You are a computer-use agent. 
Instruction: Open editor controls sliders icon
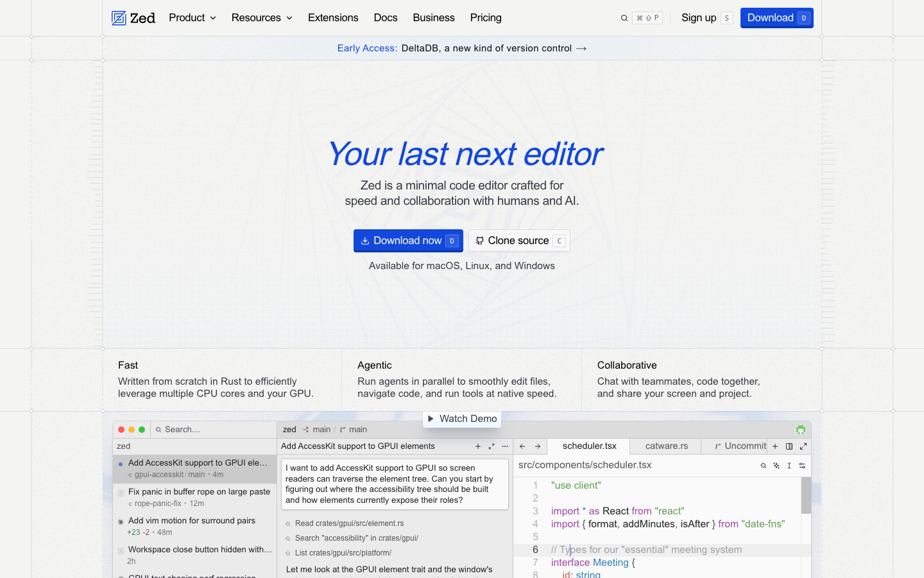(802, 466)
